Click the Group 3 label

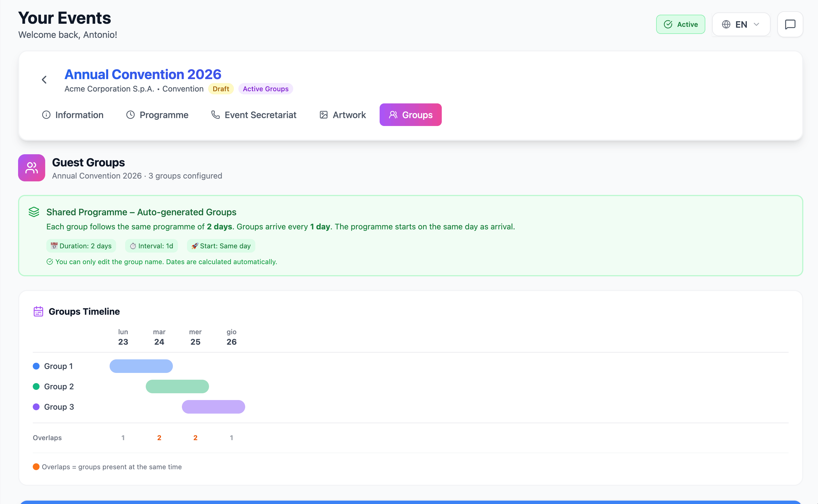(x=59, y=407)
